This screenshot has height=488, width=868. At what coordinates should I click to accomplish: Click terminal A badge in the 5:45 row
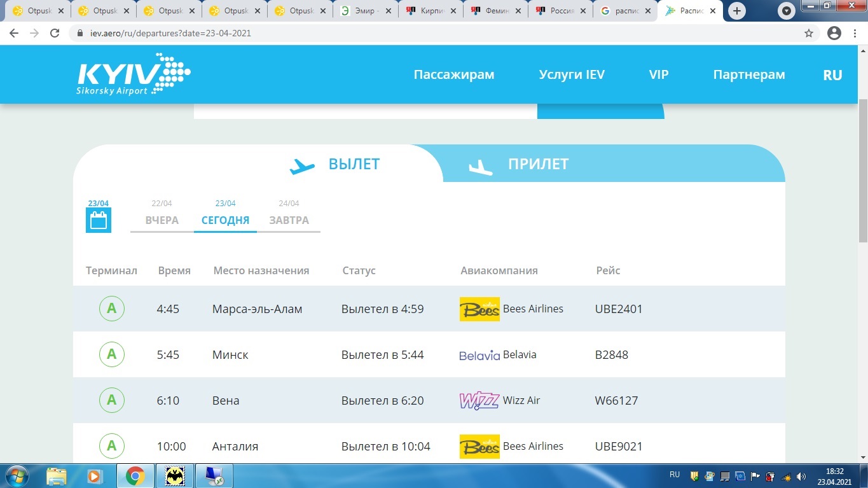tap(112, 354)
